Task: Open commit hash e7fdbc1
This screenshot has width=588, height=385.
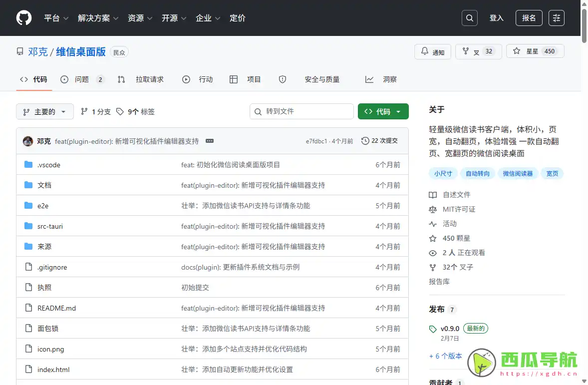Action: (316, 141)
